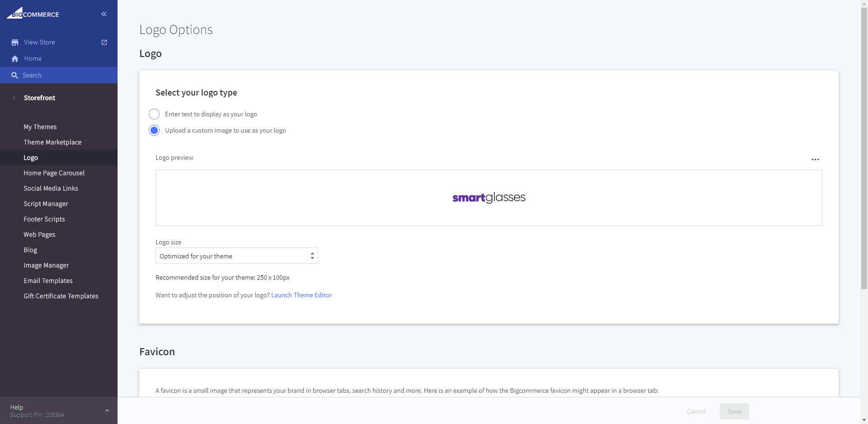Click 'Recommended size for your theme' text
Image resolution: width=868 pixels, height=424 pixels.
(222, 277)
